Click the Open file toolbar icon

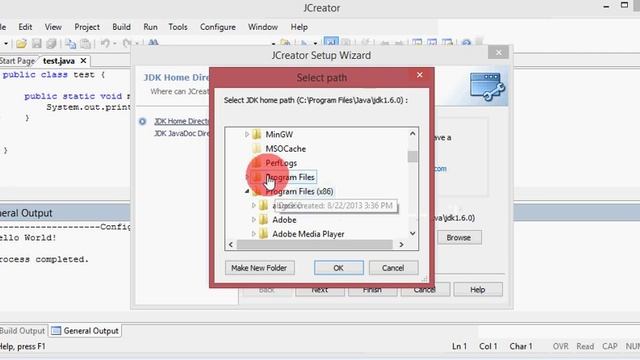coord(21,43)
